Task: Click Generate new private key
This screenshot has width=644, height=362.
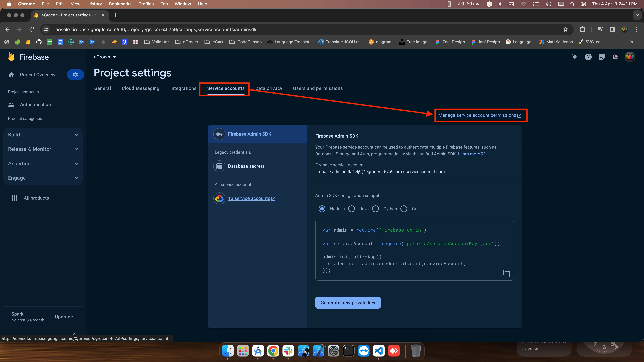Action: coord(348,303)
